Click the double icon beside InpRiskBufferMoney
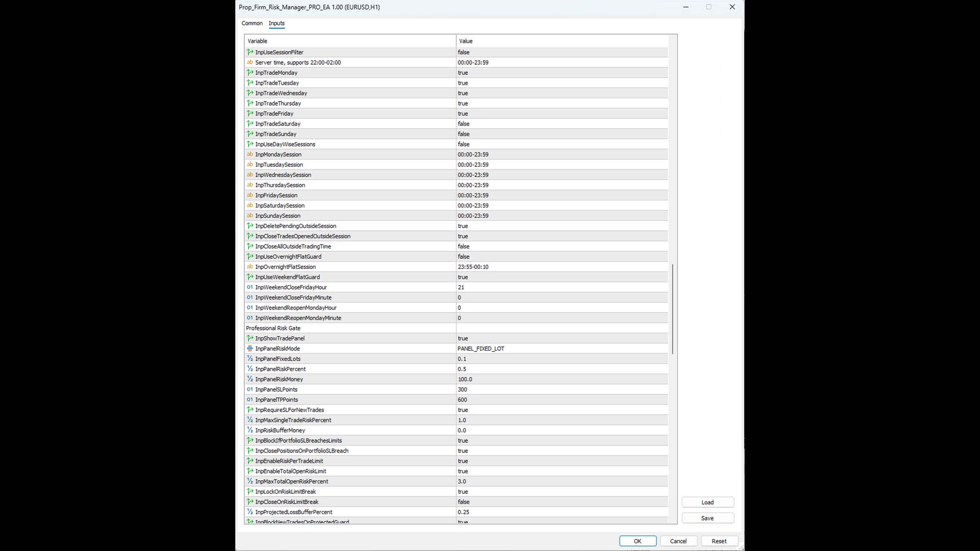 [250, 430]
